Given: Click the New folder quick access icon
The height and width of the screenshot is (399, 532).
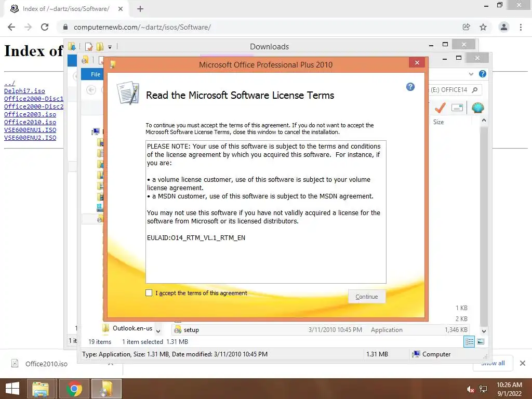Looking at the screenshot, I should tap(100, 47).
